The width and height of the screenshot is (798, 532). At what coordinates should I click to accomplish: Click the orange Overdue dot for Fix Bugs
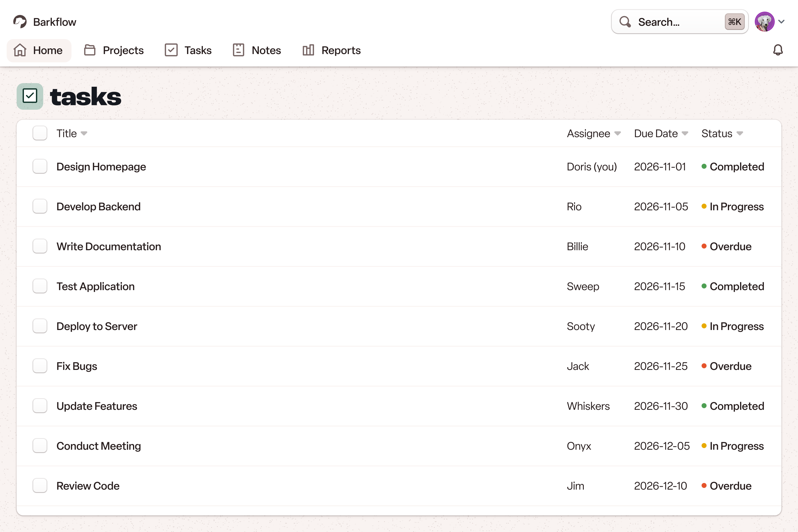coord(704,366)
